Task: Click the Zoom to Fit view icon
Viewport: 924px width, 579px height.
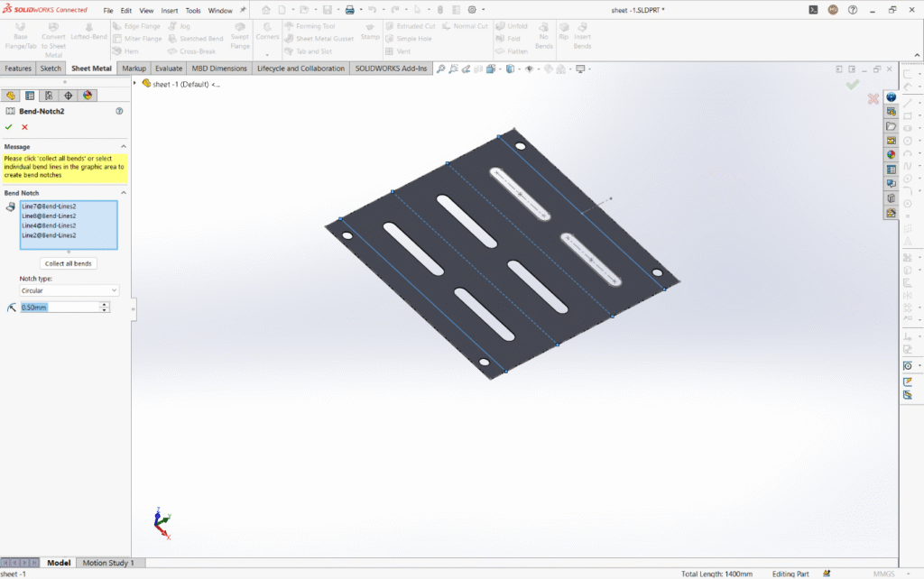Action: pos(441,69)
